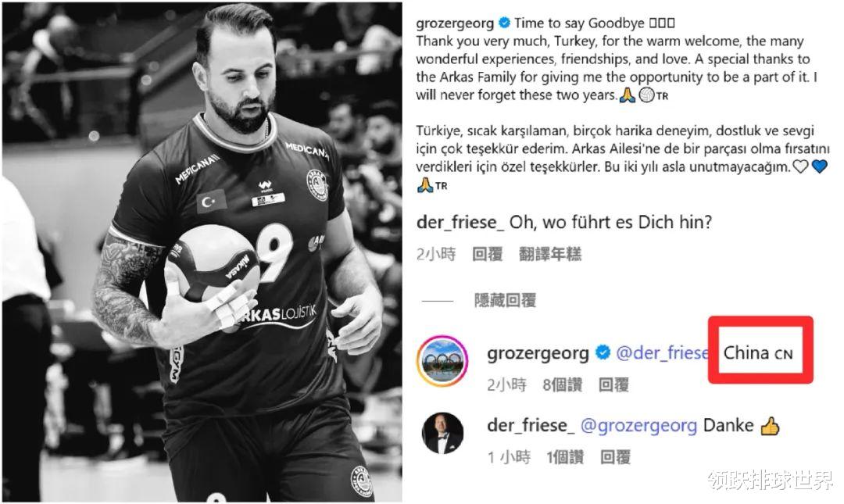Screen dimensions: 844x504
Task: Reply to the Danke comment with 回覆
Action: pos(615,458)
